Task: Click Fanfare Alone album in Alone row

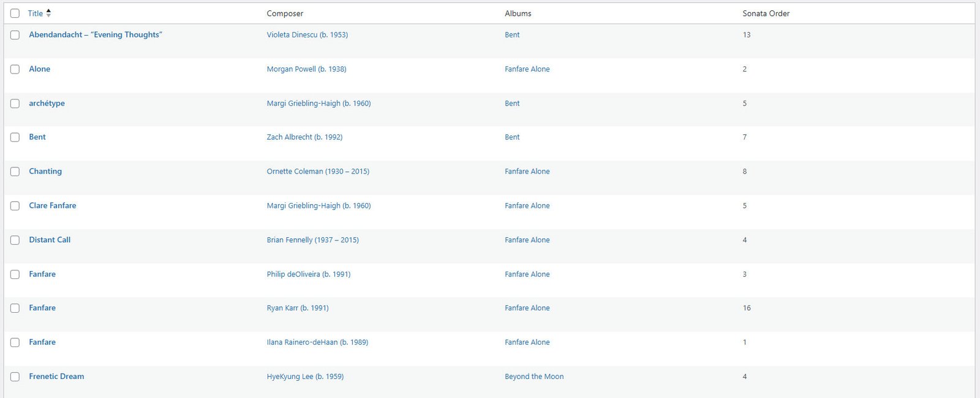Action: (527, 69)
